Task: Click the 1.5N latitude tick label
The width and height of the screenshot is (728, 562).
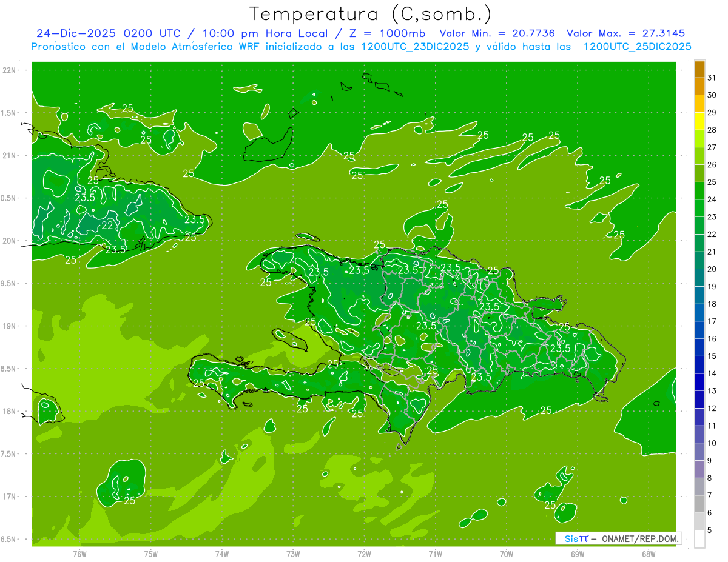Action: click(7, 113)
